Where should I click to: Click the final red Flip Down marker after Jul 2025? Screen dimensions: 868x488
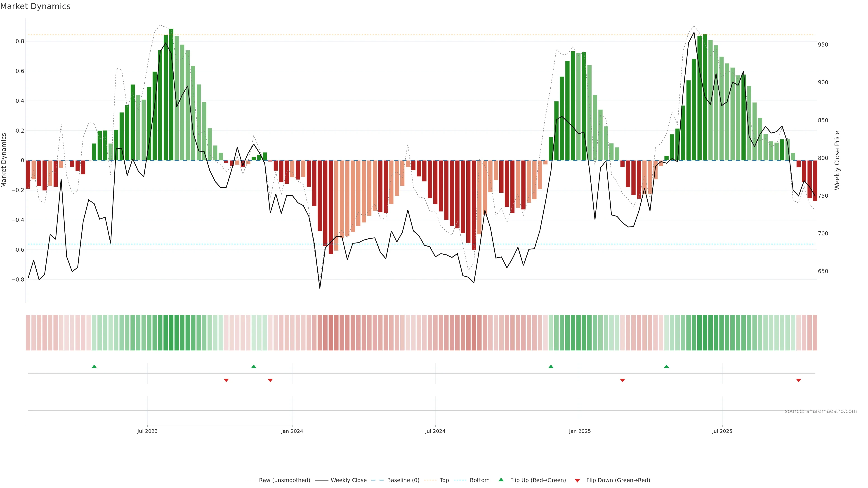[798, 380]
